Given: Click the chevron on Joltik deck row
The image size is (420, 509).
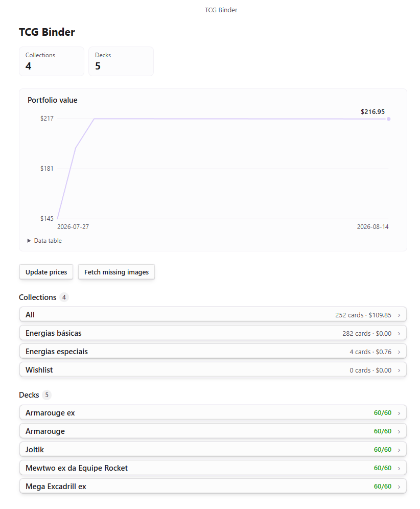Looking at the screenshot, I should click(399, 450).
